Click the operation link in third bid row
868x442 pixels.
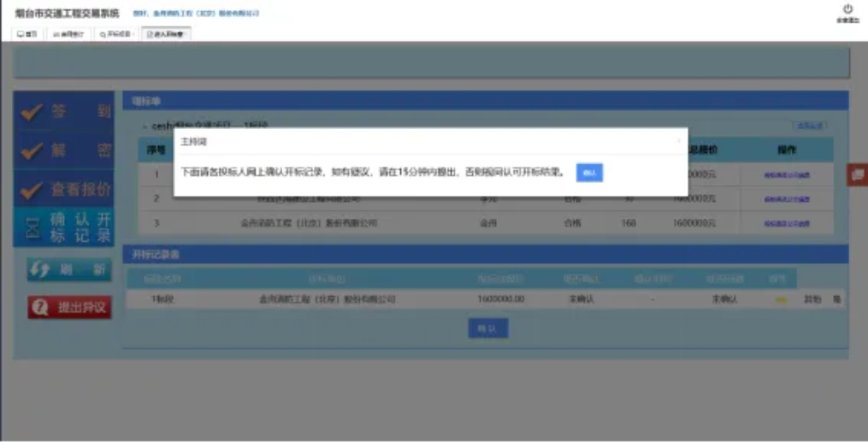point(786,223)
